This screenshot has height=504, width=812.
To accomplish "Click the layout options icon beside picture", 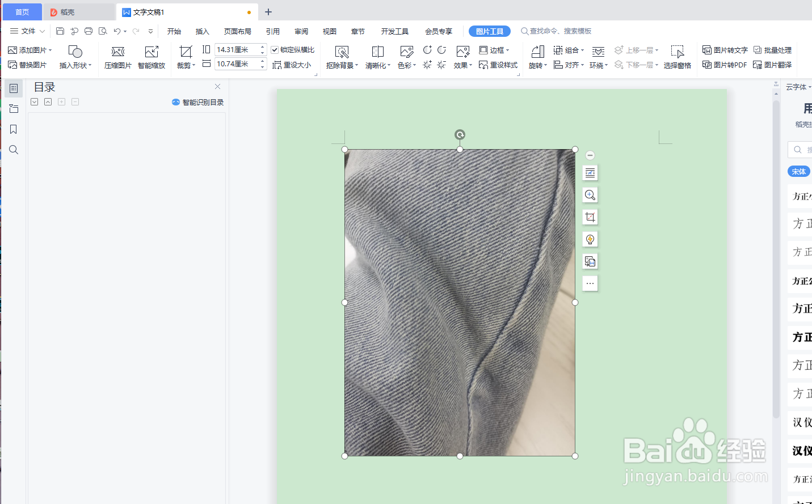I will (590, 173).
